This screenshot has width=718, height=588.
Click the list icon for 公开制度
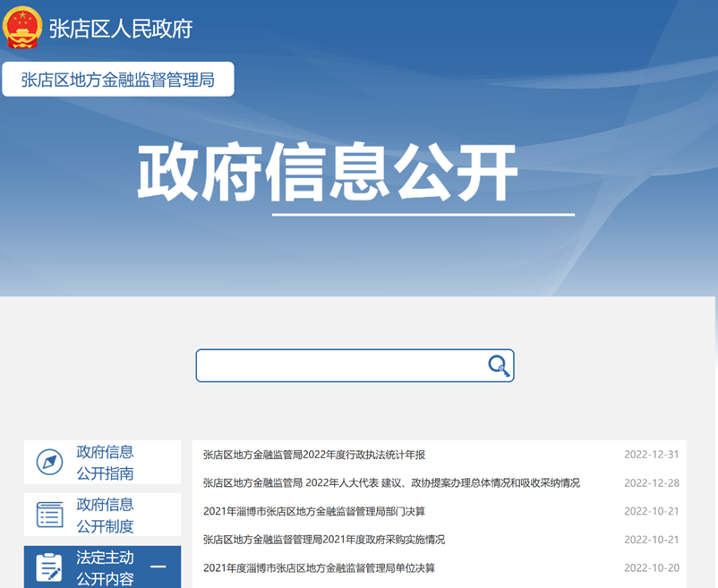(x=49, y=515)
